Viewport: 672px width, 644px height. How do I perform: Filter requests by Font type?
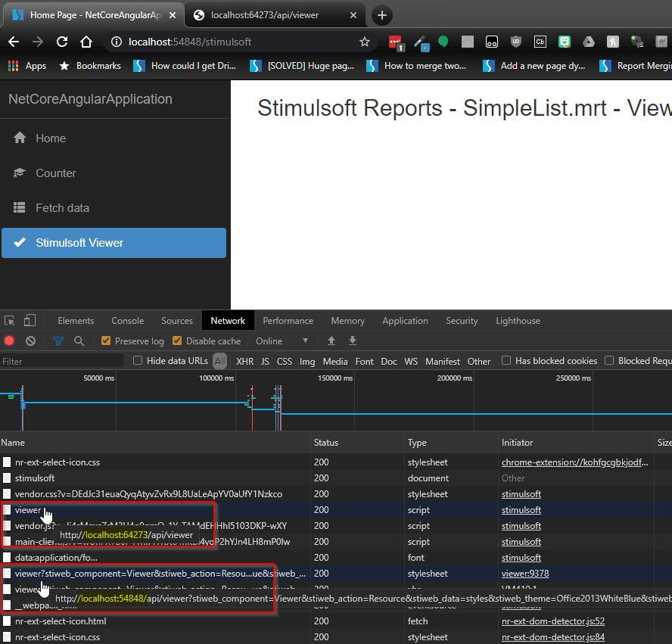[364, 361]
